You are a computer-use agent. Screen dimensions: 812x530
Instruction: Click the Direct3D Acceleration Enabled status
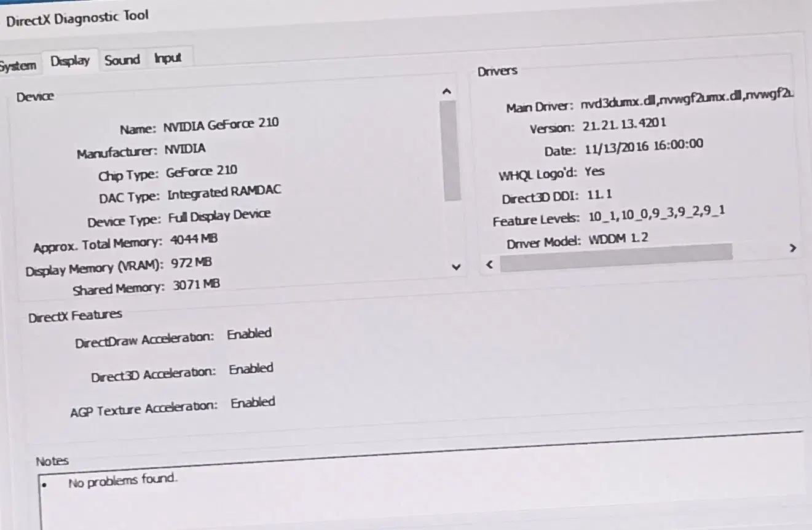251,370
